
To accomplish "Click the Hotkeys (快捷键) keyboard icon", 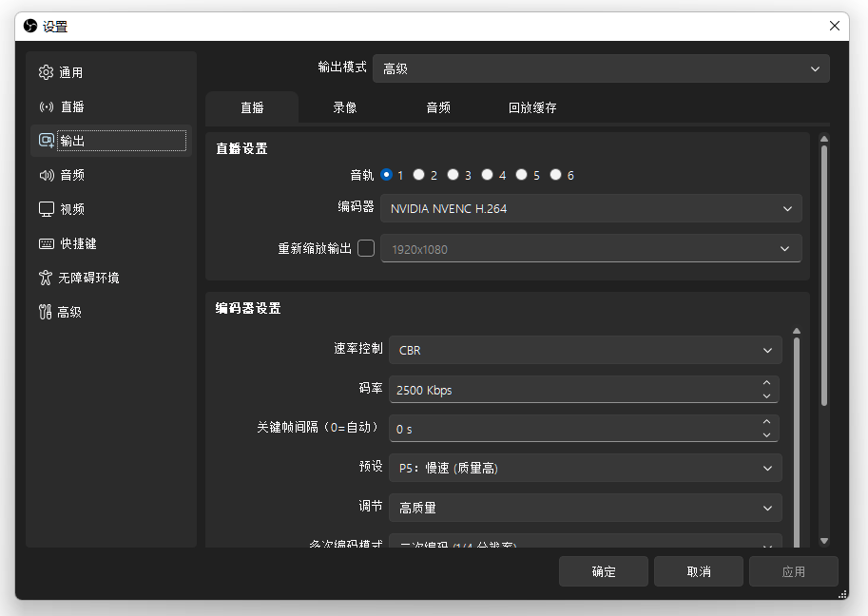I will coord(46,243).
